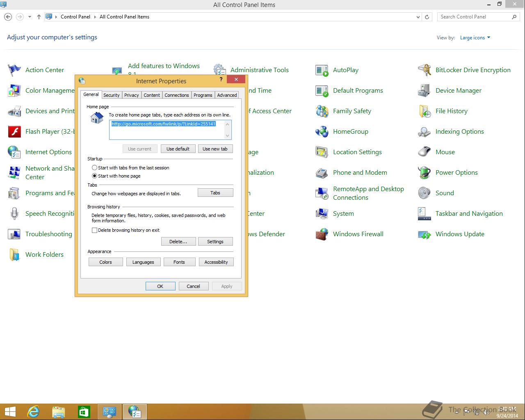Open browsing history Settings button
The height and width of the screenshot is (420, 525).
coord(215,242)
